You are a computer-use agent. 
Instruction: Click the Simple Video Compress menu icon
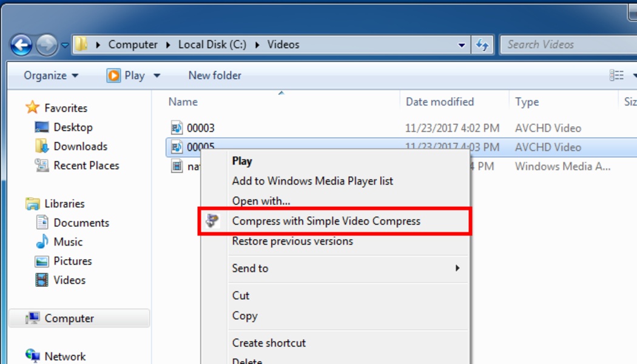212,221
